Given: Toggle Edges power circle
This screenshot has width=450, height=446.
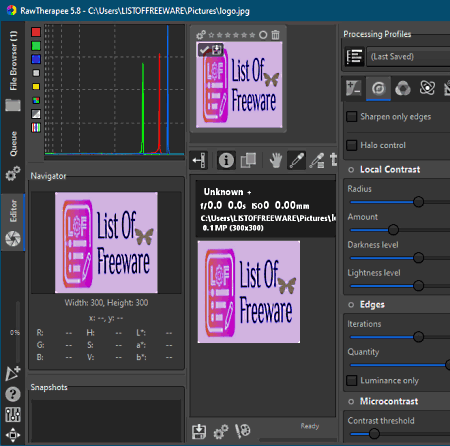Looking at the screenshot, I should pyautogui.click(x=351, y=305).
